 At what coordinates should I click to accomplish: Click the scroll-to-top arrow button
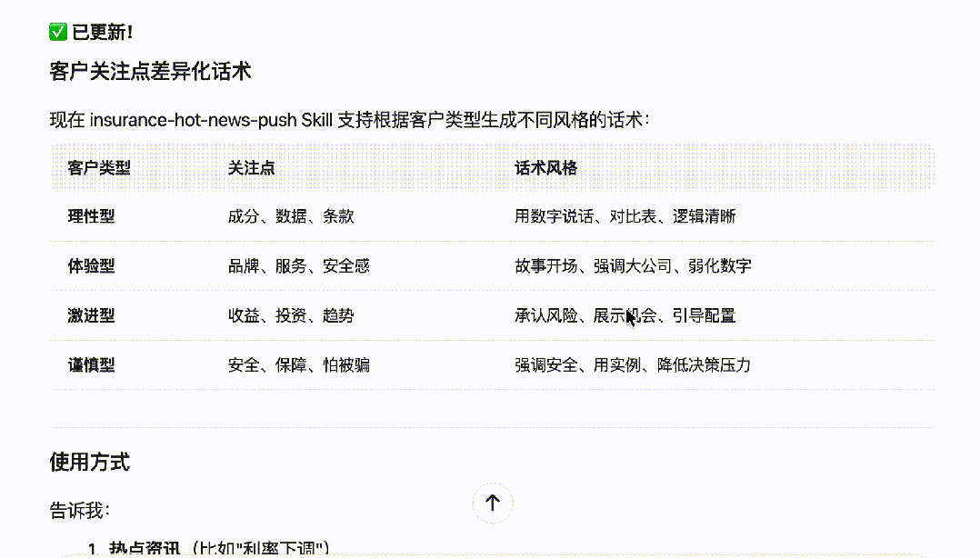[x=493, y=503]
